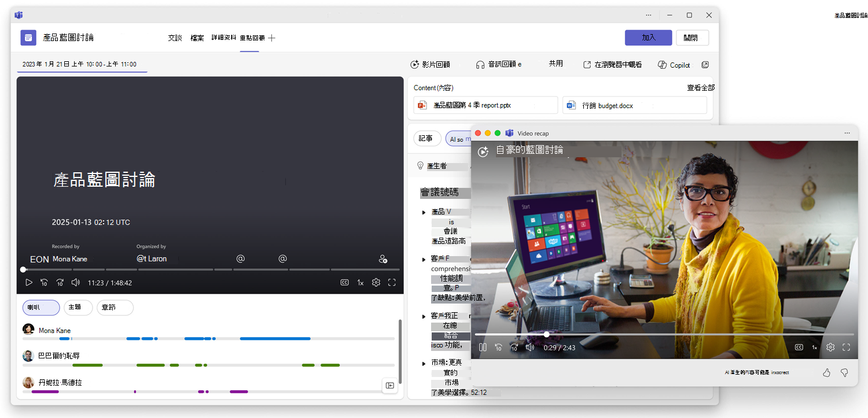Open the Teams more options ellipsis in title bar

click(x=649, y=15)
